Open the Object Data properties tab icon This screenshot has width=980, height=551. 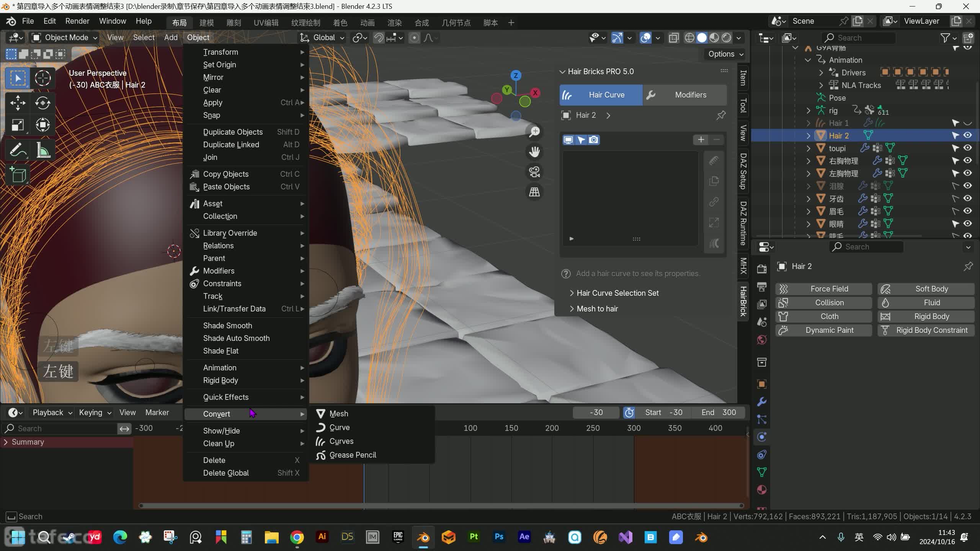(x=762, y=472)
